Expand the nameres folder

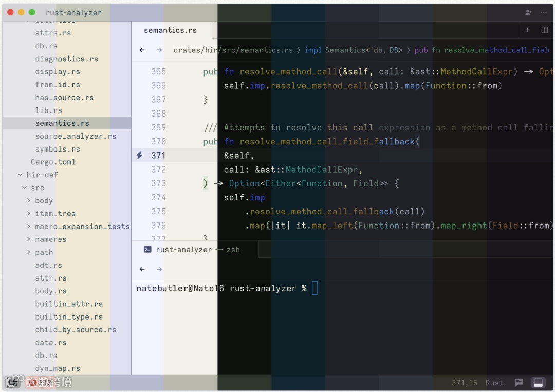point(29,239)
